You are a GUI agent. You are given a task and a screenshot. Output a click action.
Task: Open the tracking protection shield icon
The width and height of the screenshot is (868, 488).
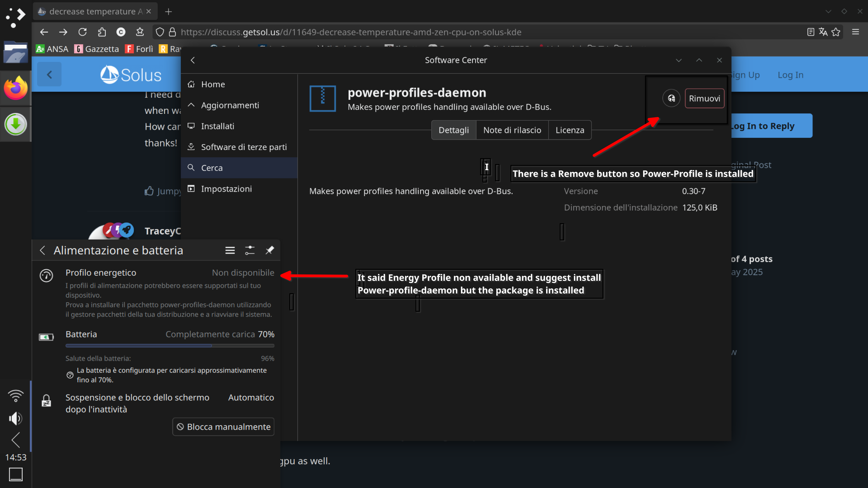click(160, 32)
